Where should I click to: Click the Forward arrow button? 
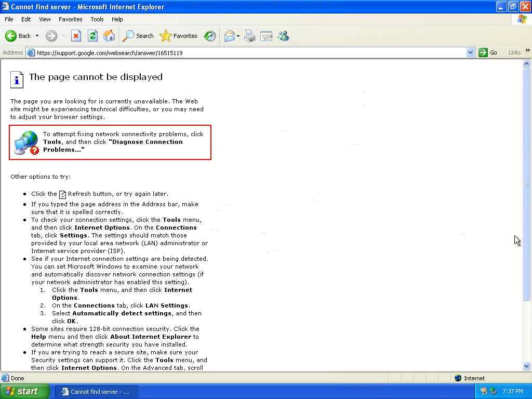(x=51, y=36)
